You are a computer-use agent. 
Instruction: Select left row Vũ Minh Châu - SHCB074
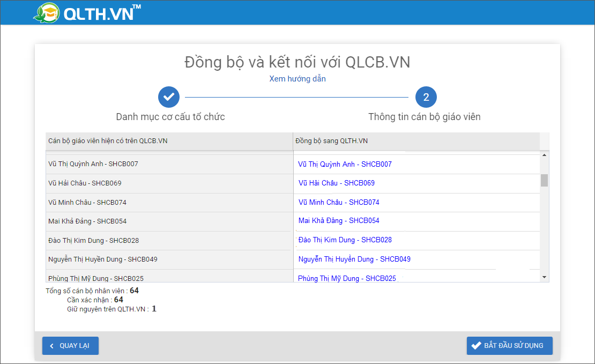click(x=169, y=202)
